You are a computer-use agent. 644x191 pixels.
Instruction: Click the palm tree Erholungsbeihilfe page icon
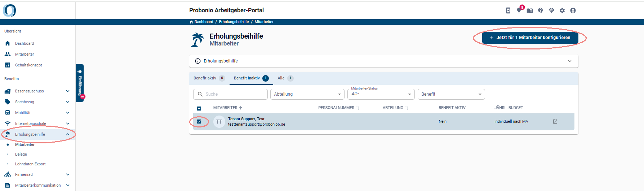[197, 40]
